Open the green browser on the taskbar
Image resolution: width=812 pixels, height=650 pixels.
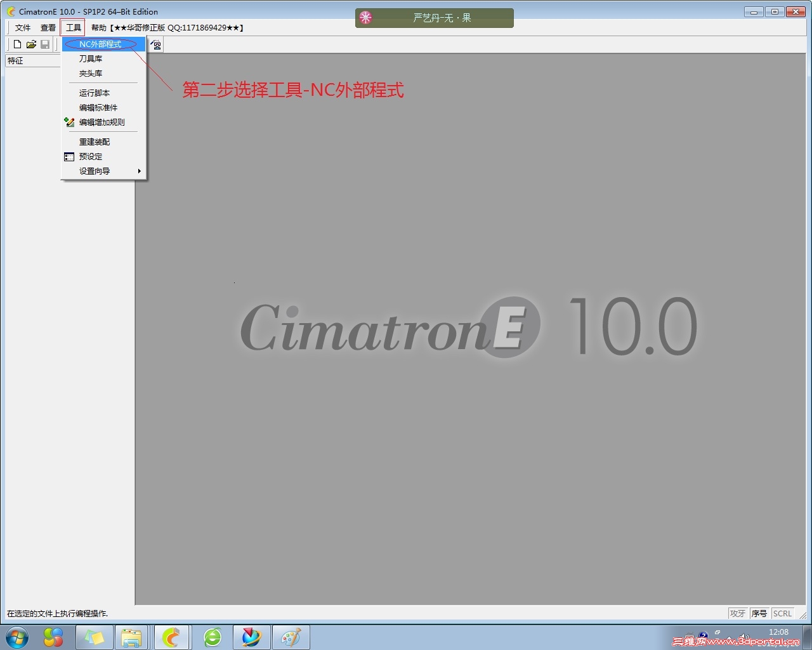click(x=213, y=637)
